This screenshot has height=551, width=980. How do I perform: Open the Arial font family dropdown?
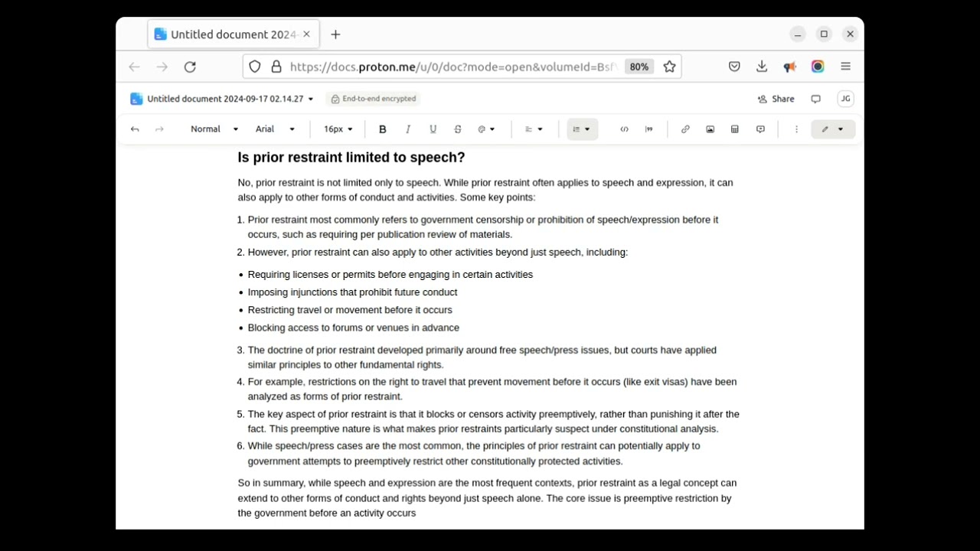point(275,129)
